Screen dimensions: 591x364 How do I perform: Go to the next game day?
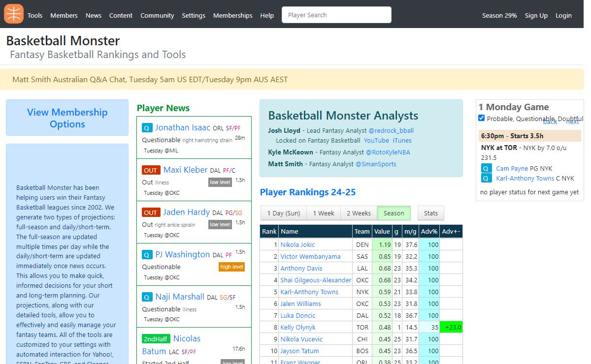(x=572, y=121)
